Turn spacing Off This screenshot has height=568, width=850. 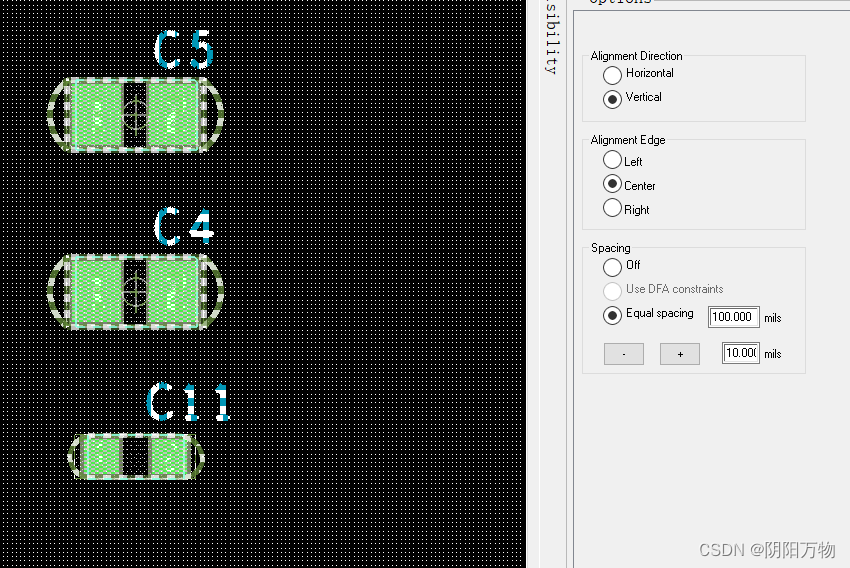pyautogui.click(x=612, y=267)
